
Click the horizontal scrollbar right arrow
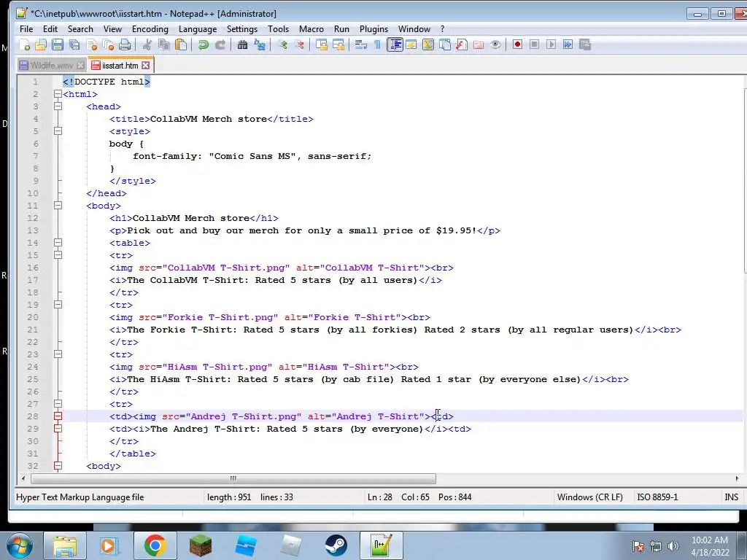tap(737, 478)
